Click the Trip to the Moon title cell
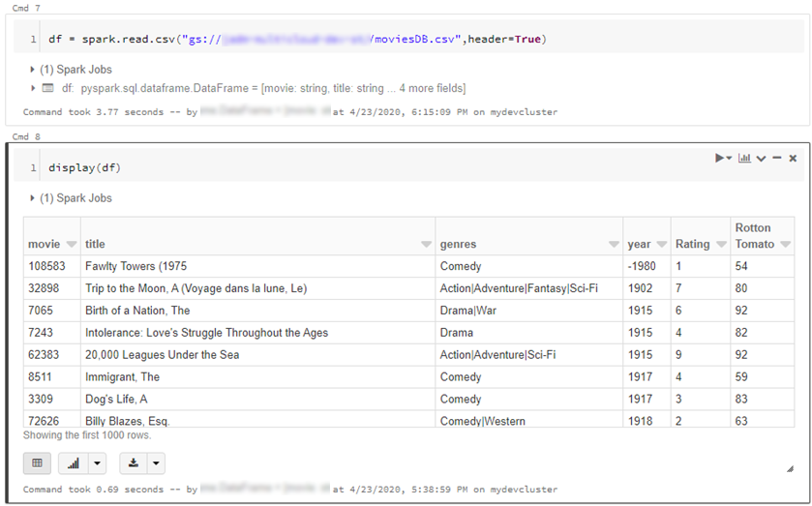Viewport: 812px width, 506px height. click(x=257, y=288)
